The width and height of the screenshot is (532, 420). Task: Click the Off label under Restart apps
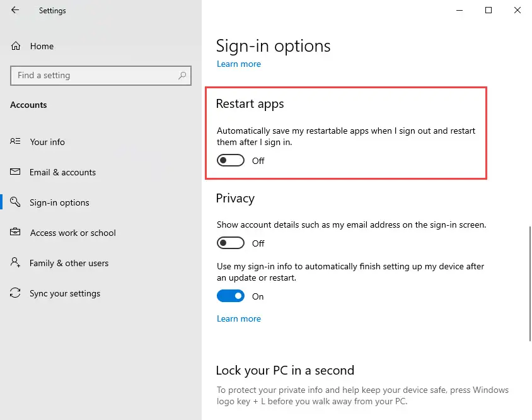[x=258, y=161]
